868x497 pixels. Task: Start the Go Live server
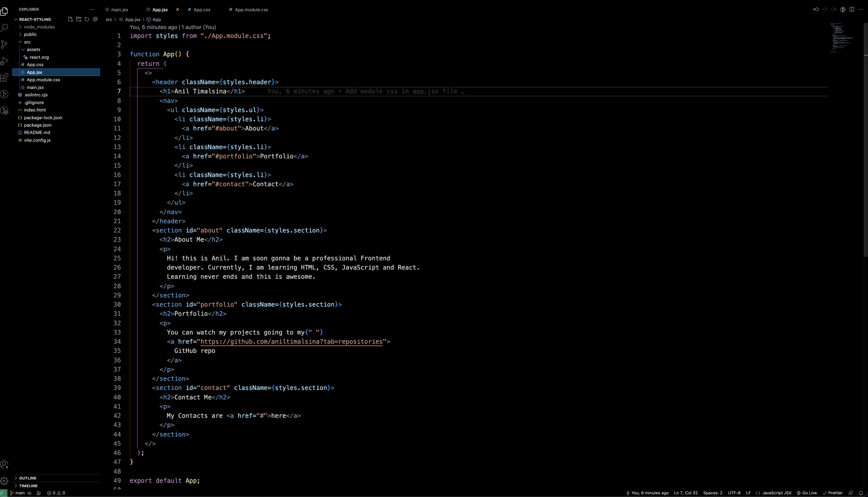807,493
